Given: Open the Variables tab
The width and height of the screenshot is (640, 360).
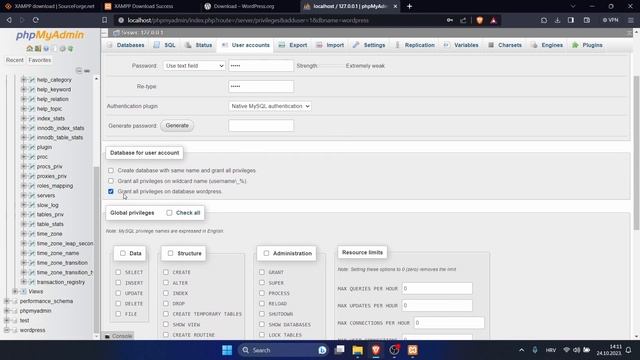Looking at the screenshot, I should click(x=461, y=45).
